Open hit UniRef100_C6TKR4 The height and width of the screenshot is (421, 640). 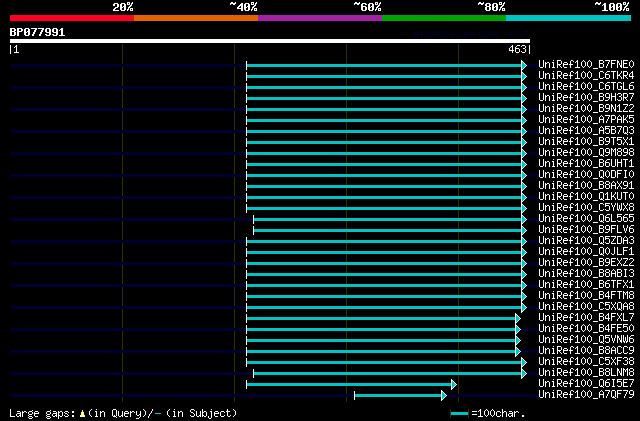[x=586, y=76]
